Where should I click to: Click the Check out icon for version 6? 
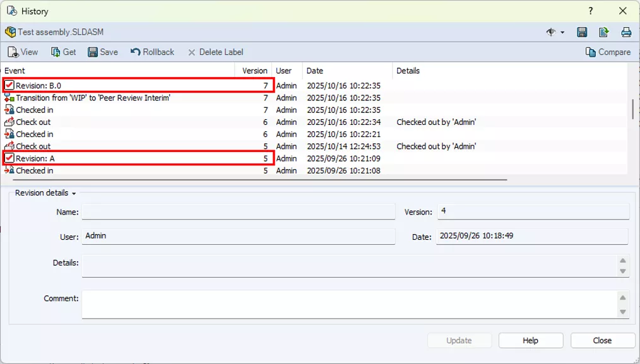(9, 122)
